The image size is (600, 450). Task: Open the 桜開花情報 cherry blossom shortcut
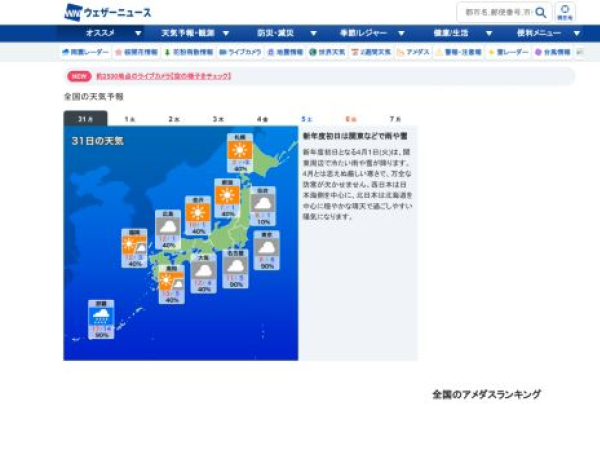[137, 52]
